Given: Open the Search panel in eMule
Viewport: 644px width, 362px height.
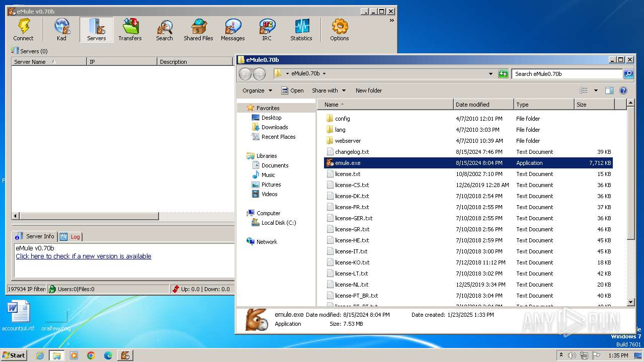Looking at the screenshot, I should point(164,30).
